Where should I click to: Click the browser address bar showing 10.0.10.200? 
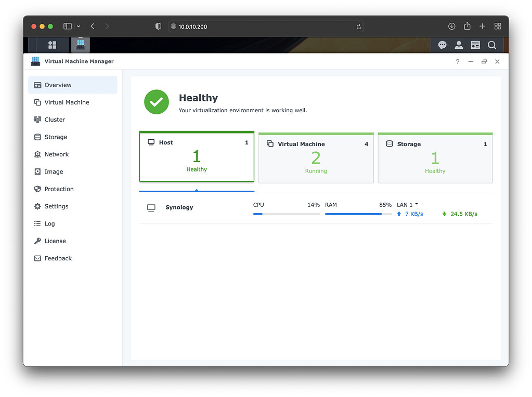click(266, 26)
